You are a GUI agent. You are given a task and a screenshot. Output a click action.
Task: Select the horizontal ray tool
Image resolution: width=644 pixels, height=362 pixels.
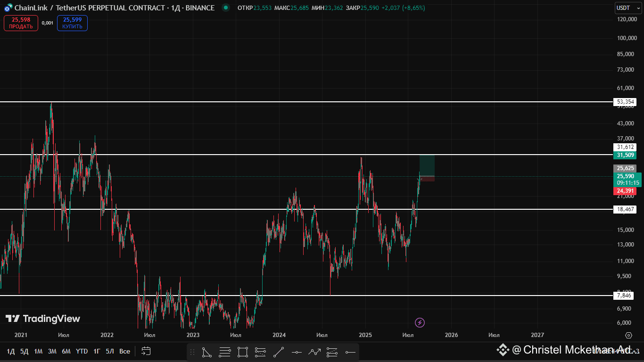(x=350, y=352)
